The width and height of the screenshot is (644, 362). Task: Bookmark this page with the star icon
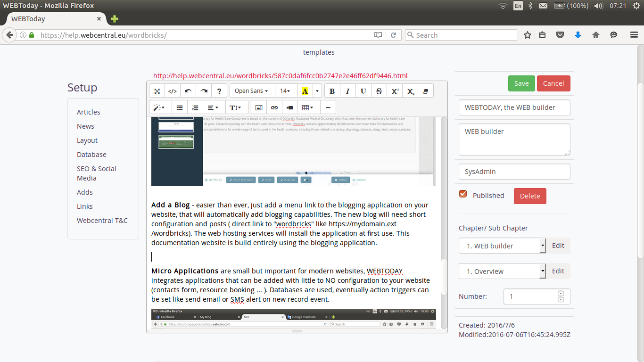coord(528,35)
